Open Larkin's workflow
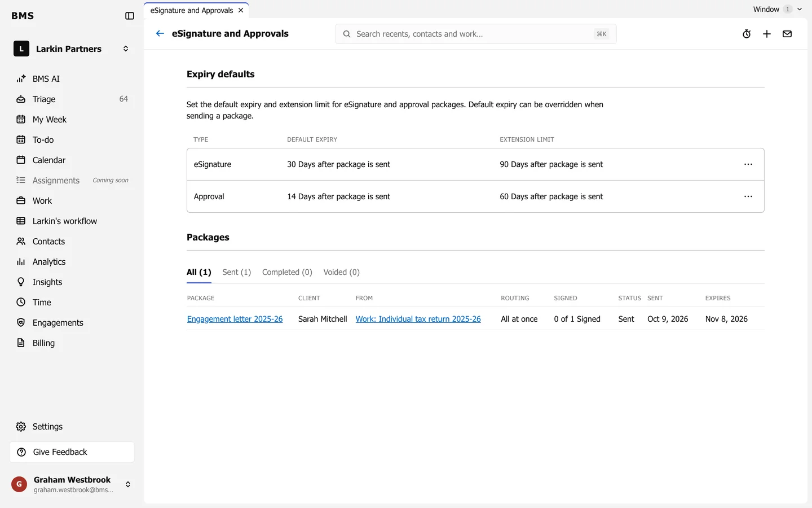This screenshot has width=812, height=508. point(72,221)
